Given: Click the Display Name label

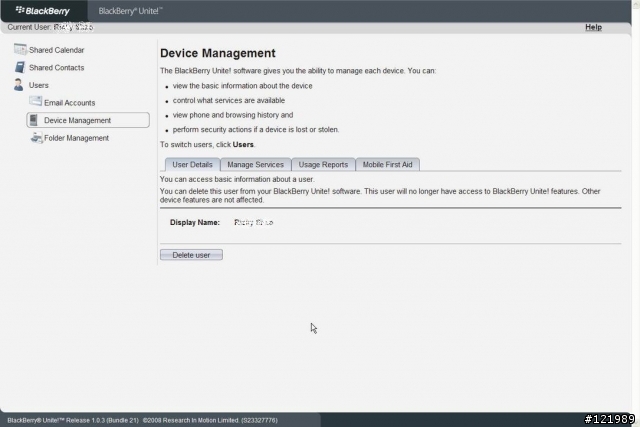Looking at the screenshot, I should [195, 222].
